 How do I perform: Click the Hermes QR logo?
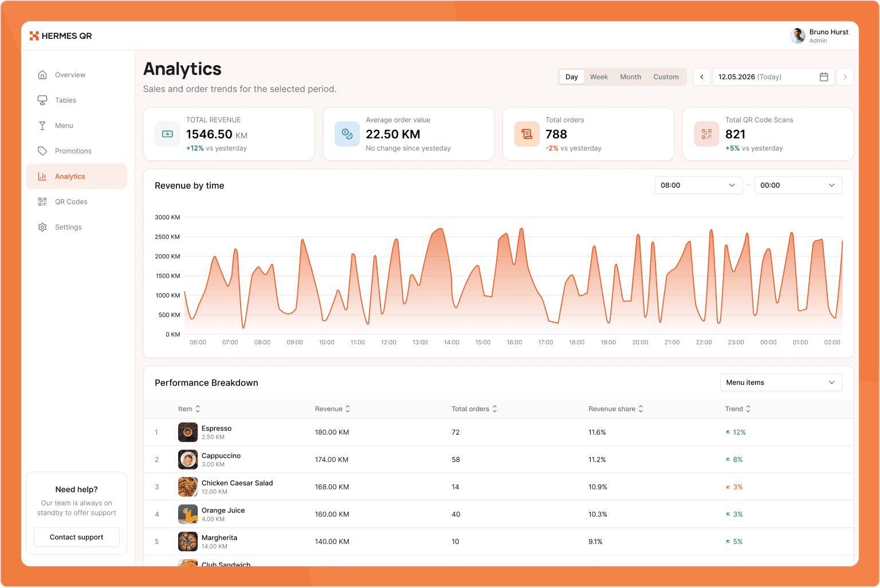pos(61,35)
